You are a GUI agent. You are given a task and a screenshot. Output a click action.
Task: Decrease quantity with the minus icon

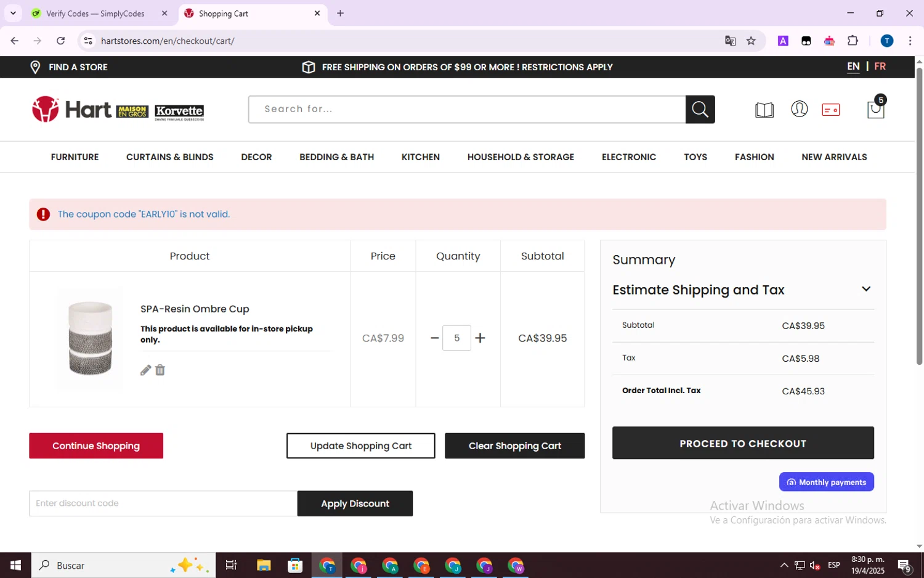pos(435,338)
